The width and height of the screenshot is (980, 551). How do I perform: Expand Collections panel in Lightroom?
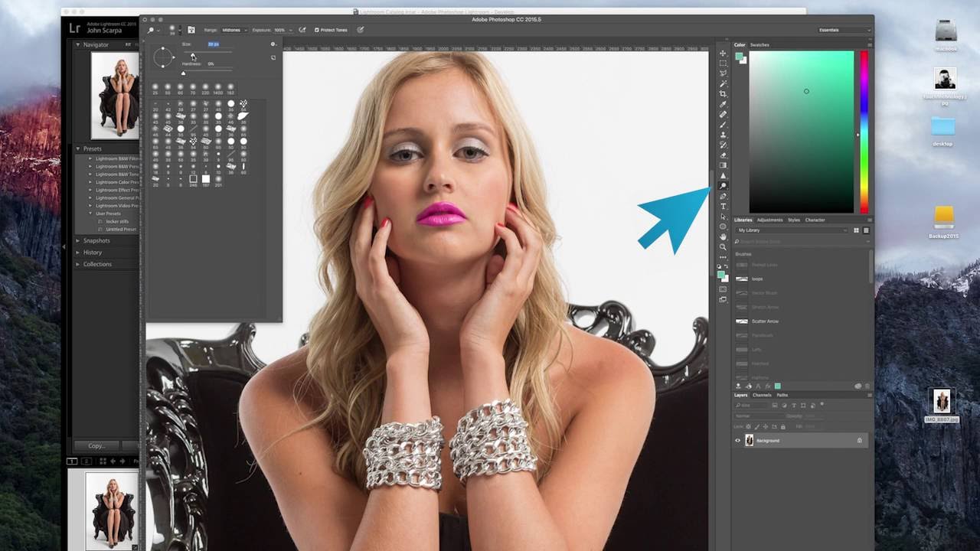(77, 264)
